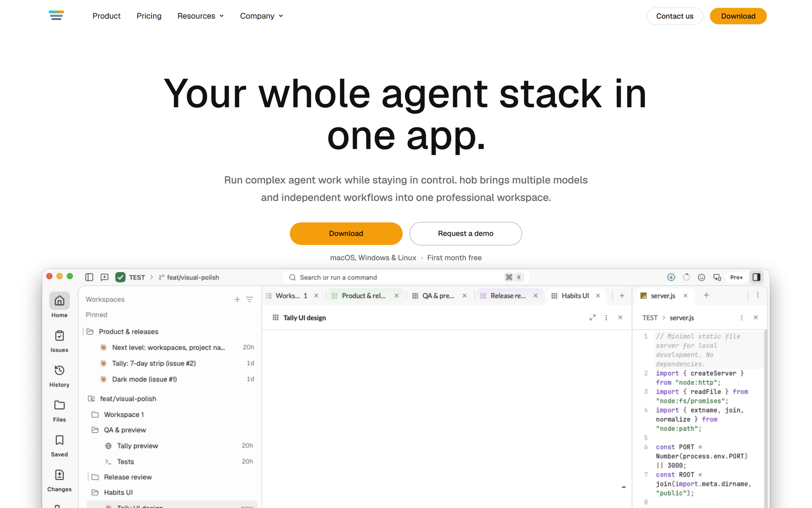Select the server.js editor tab
Image resolution: width=812 pixels, height=508 pixels.
(663, 295)
